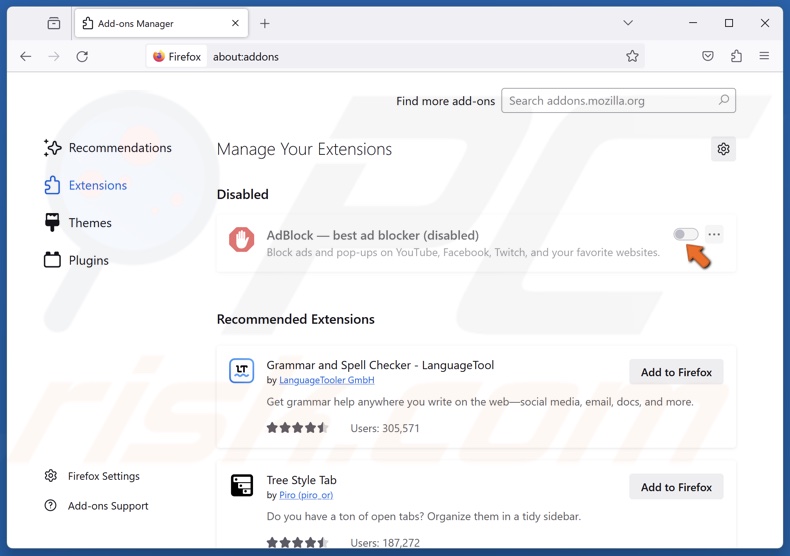This screenshot has height=556, width=790.
Task: Expand the list all tabs chevron
Action: coord(628,23)
